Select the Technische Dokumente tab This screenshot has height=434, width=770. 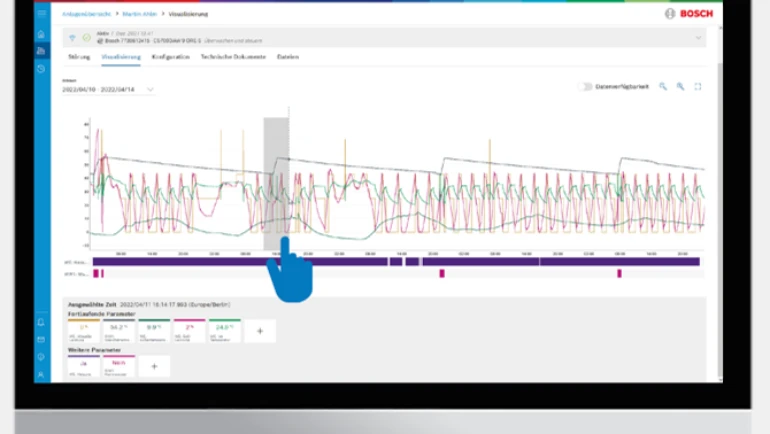(233, 57)
